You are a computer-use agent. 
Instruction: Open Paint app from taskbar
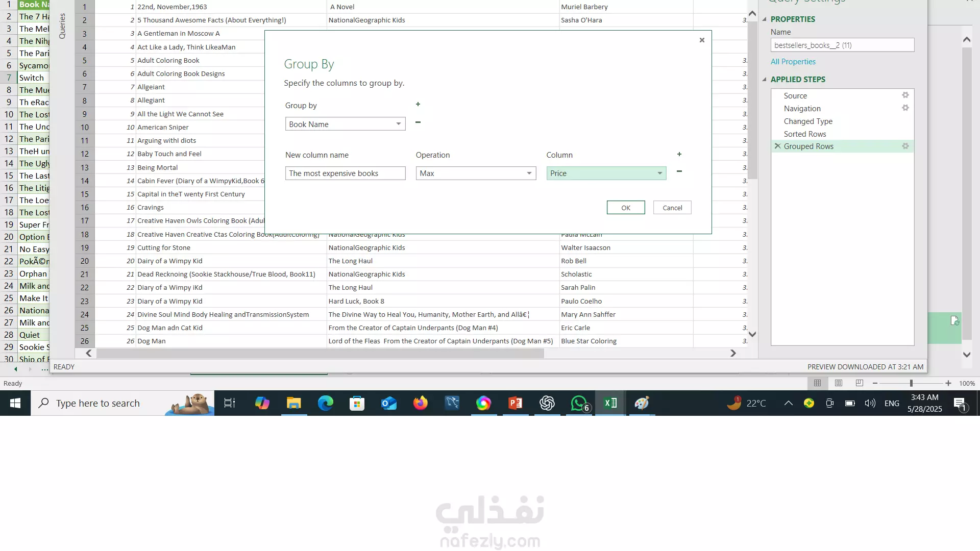642,403
